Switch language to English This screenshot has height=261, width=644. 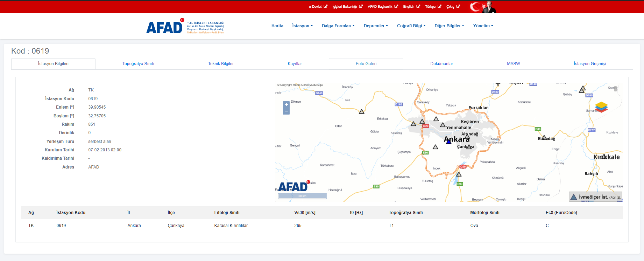tap(411, 7)
